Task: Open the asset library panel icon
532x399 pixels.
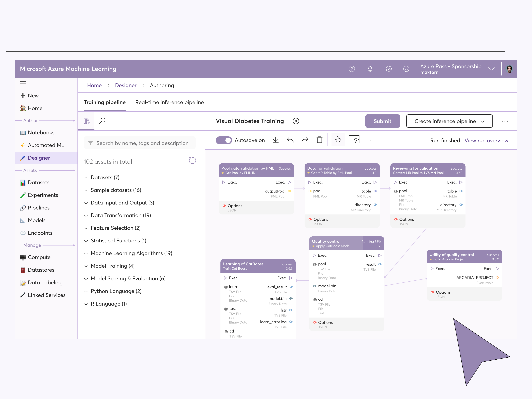Action: coord(87,121)
